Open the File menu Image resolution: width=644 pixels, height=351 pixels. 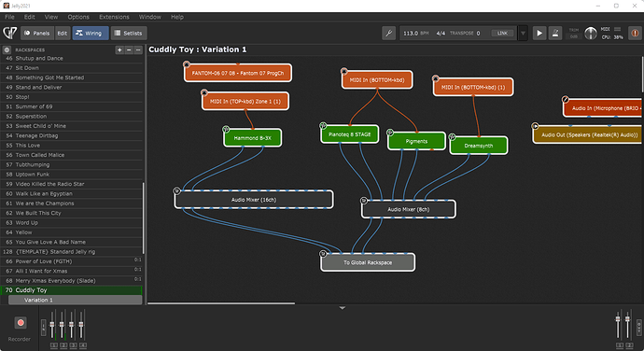click(9, 17)
